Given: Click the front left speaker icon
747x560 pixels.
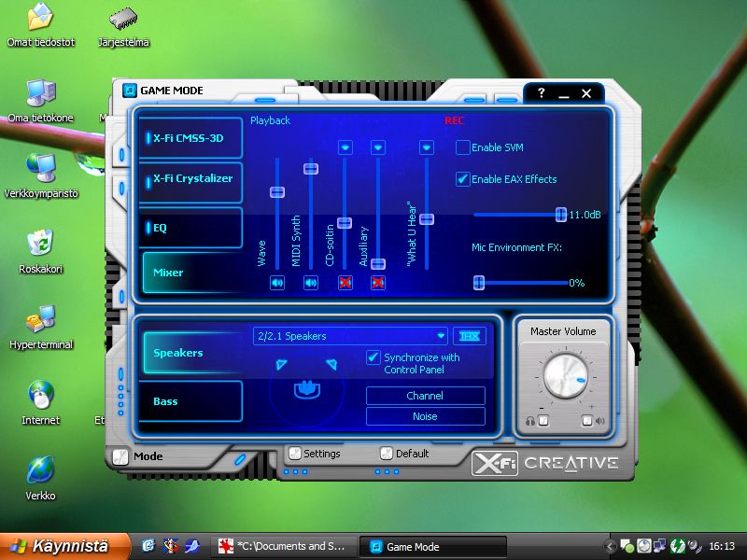Looking at the screenshot, I should coord(282,364).
